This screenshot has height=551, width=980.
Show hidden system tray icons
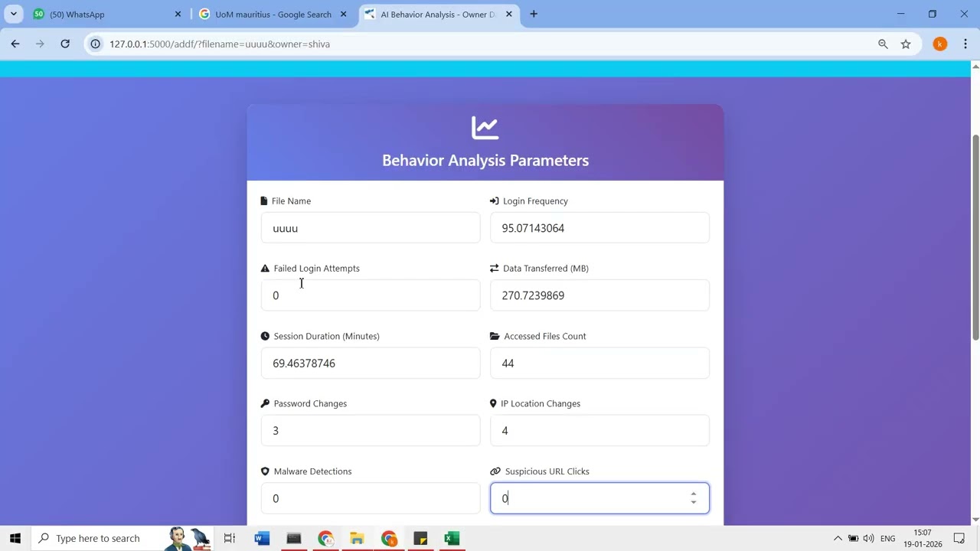tap(838, 539)
